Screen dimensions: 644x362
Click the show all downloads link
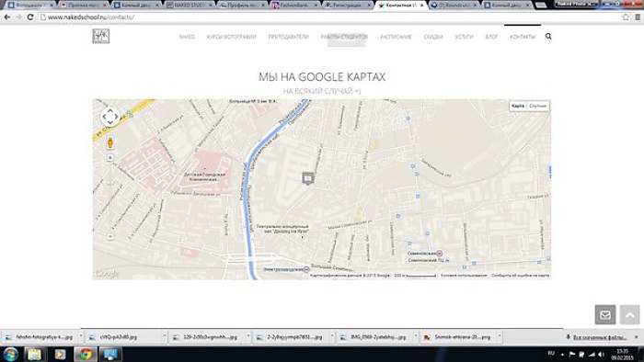click(600, 337)
